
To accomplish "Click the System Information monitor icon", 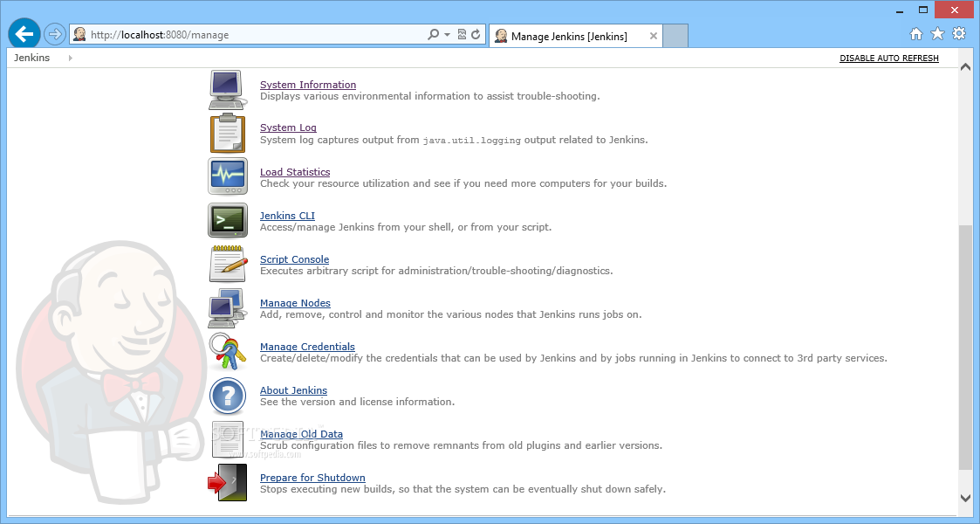I will (227, 90).
